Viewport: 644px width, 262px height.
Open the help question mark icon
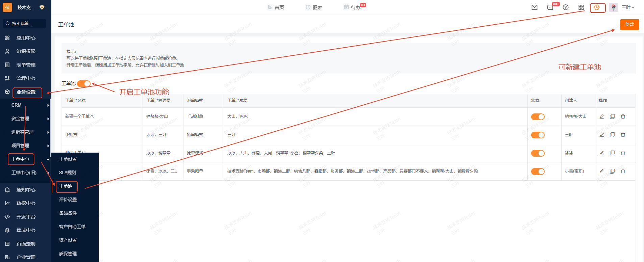click(x=566, y=7)
